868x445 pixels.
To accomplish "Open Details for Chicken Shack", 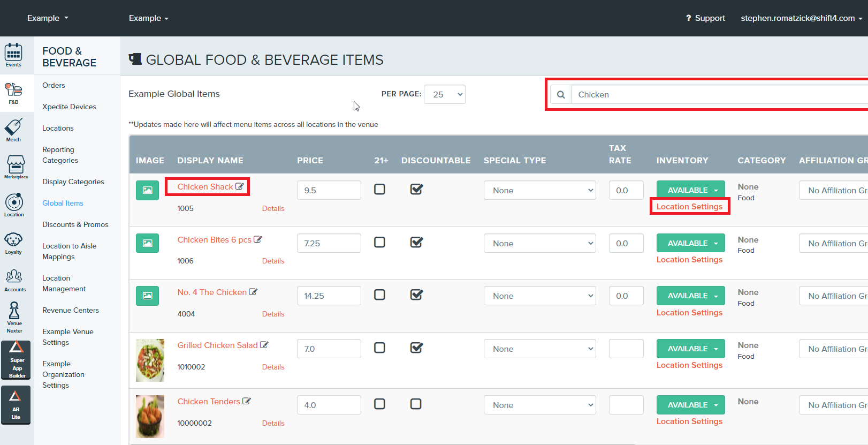I will pyautogui.click(x=273, y=208).
